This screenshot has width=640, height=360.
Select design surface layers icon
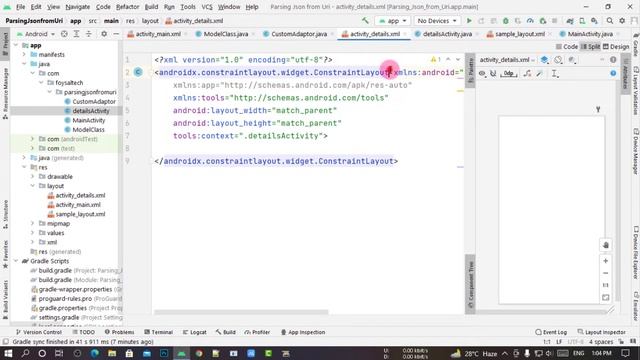544,60
